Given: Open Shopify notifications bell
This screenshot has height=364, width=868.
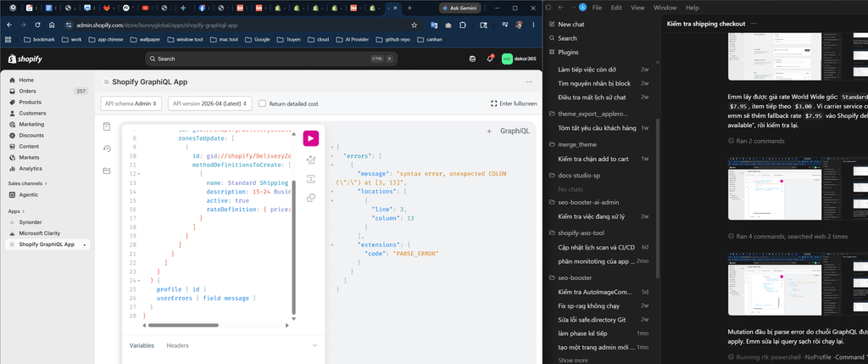Looking at the screenshot, I should point(490,59).
